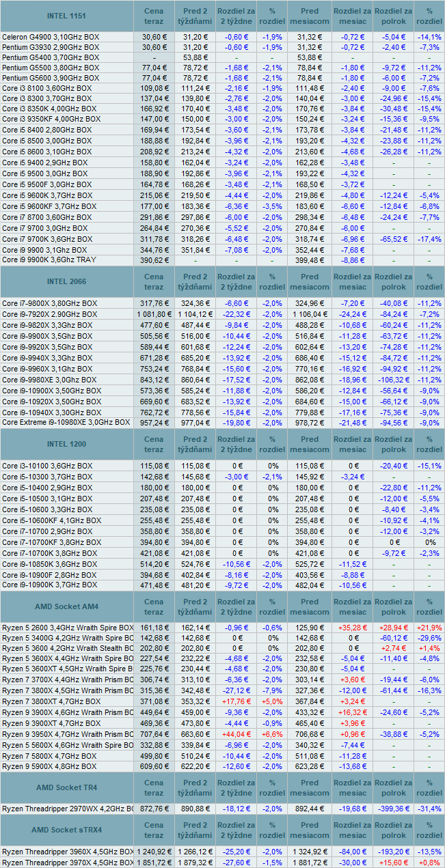
Task: Click the INTEL 1151 section header
Action: [67, 16]
